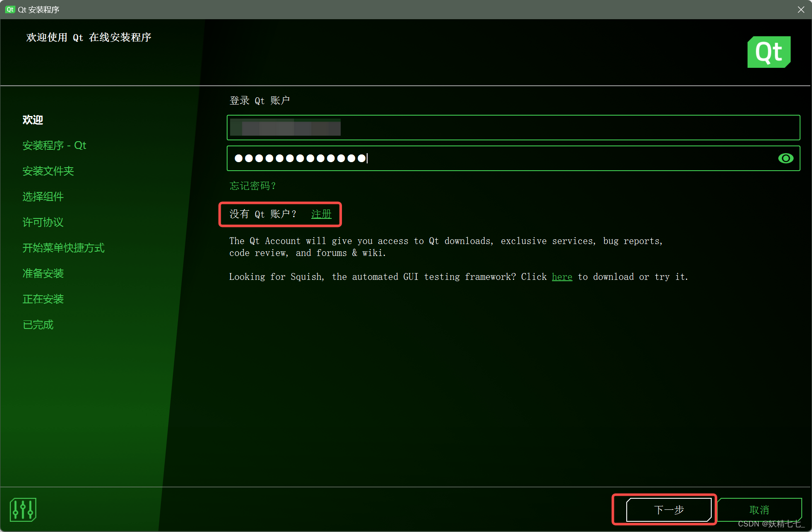
Task: Click 'Looking for Squish' text
Action: [459, 277]
